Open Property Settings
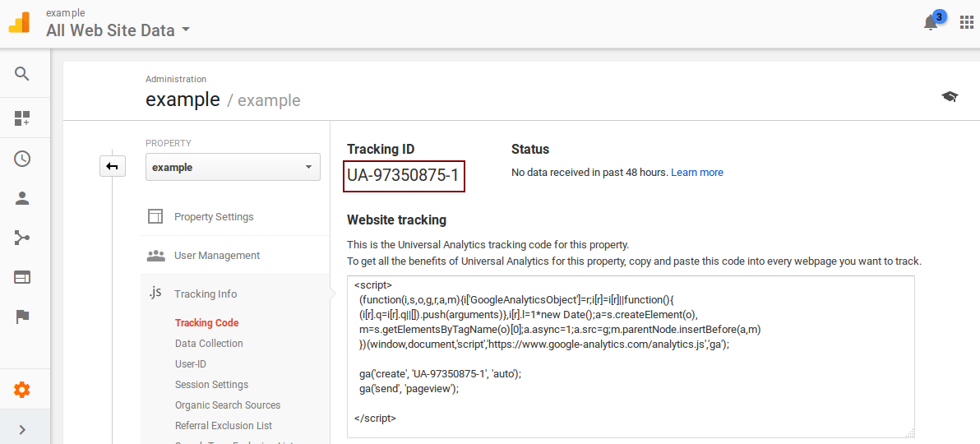The image size is (980, 444). (x=214, y=217)
